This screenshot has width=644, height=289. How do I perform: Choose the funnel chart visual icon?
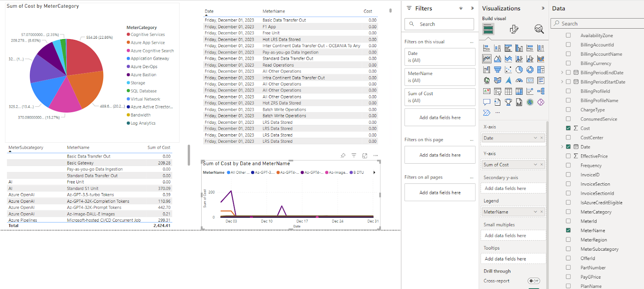click(x=497, y=70)
